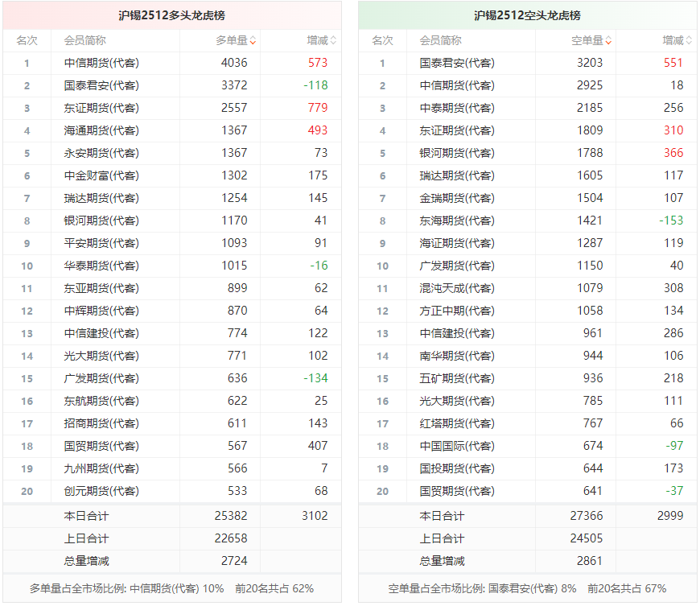Sort short table by 增减 arrows icon
The width and height of the screenshot is (700, 606).
point(689,40)
